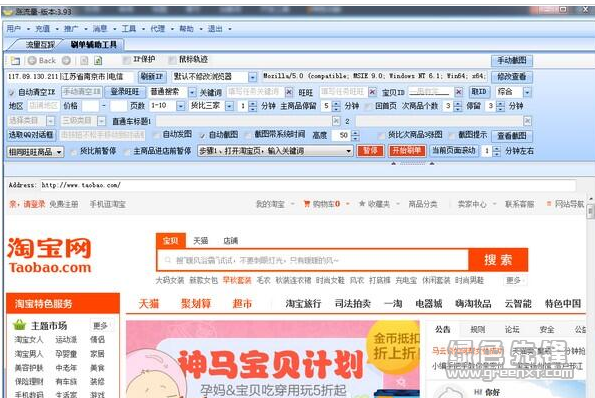Open the 选择类目 dropdown
The height and width of the screenshot is (398, 595).
click(x=50, y=121)
